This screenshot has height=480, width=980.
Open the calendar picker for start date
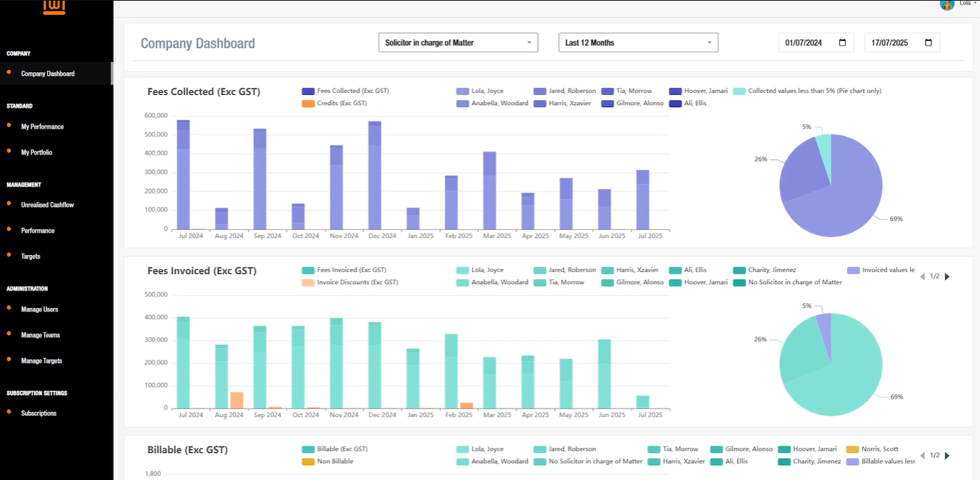coord(842,43)
